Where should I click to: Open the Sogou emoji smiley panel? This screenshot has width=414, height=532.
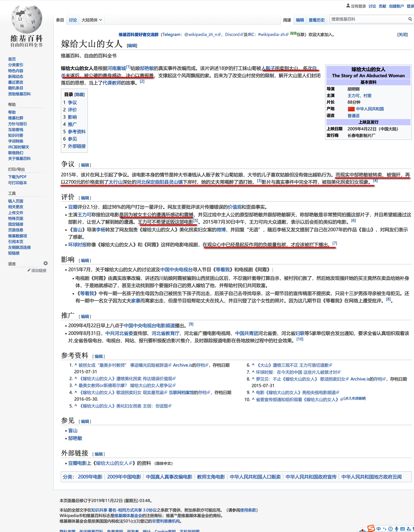pyautogui.click(x=391, y=529)
